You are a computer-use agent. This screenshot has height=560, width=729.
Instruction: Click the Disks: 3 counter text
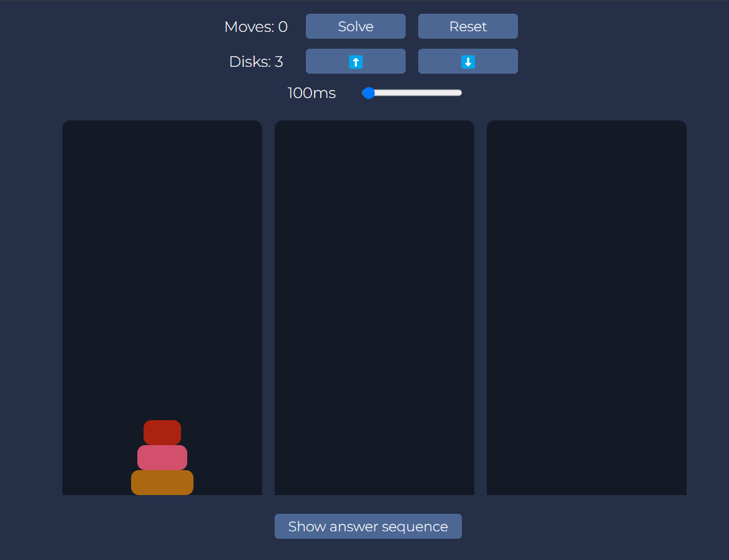point(256,62)
